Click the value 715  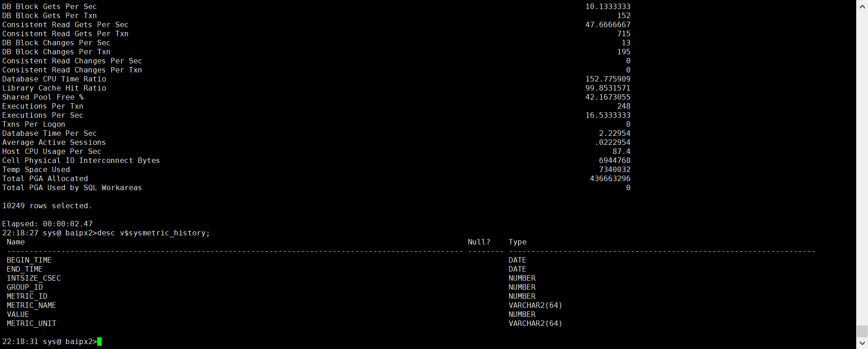(624, 34)
